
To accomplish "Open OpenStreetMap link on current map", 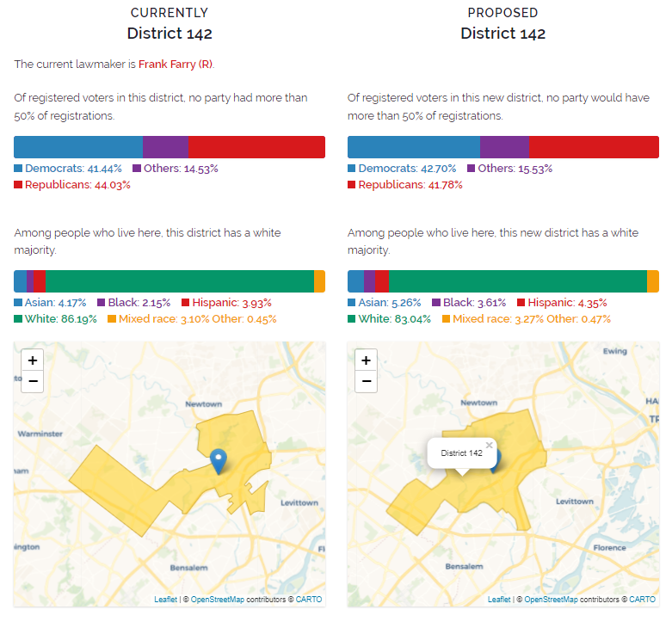I will tap(218, 600).
